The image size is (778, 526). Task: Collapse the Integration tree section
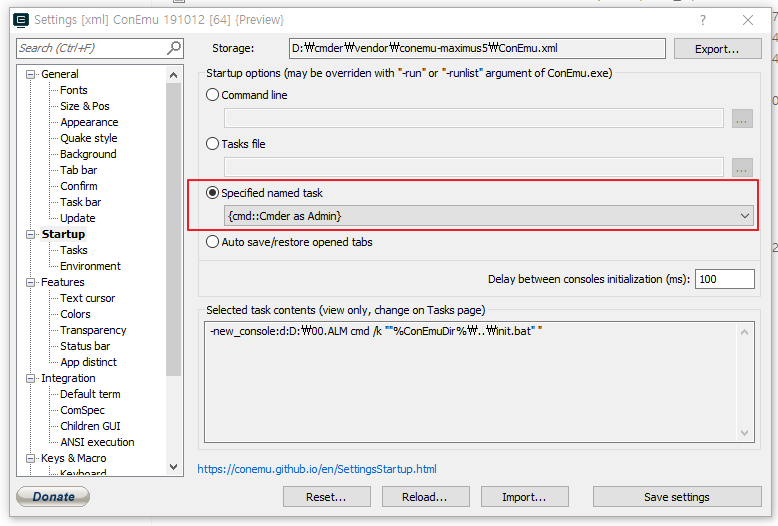coord(31,379)
